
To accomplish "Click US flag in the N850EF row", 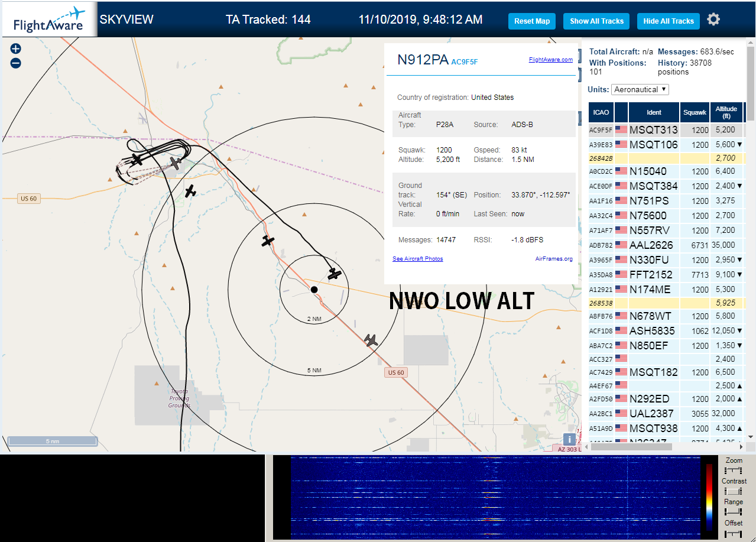I will coord(621,345).
